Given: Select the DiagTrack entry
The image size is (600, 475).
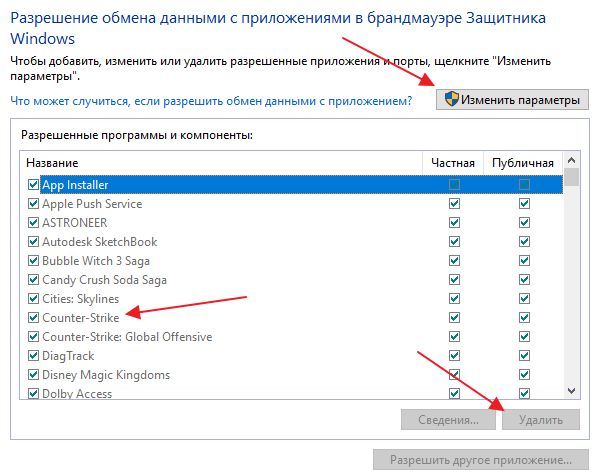Looking at the screenshot, I should [x=68, y=356].
